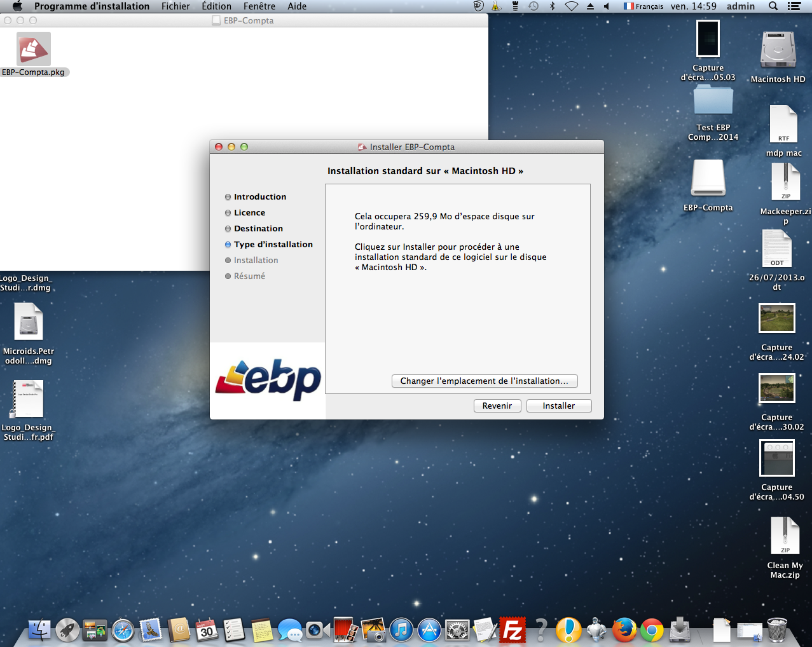812x647 pixels.
Task: Open the App Store in the Dock
Action: 429,630
